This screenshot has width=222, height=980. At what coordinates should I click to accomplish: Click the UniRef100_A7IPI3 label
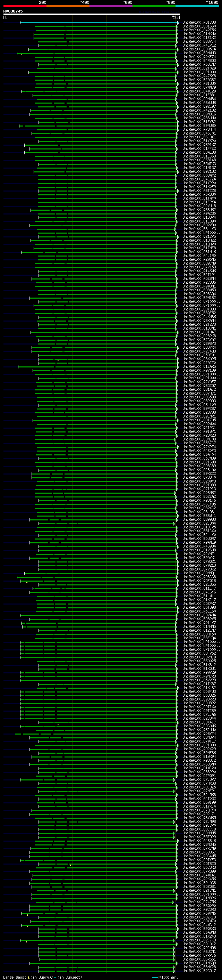click(199, 489)
